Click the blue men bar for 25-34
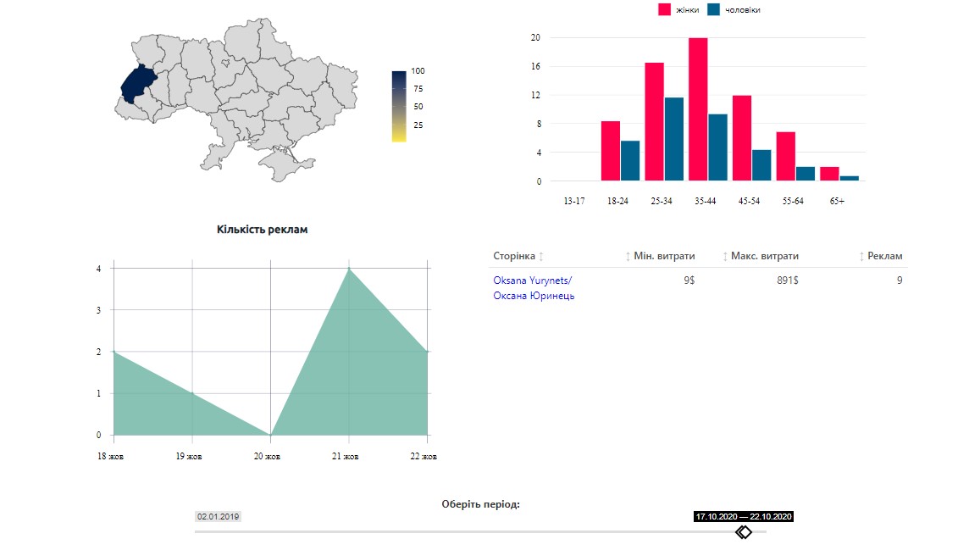The height and width of the screenshot is (550, 980). point(674,139)
